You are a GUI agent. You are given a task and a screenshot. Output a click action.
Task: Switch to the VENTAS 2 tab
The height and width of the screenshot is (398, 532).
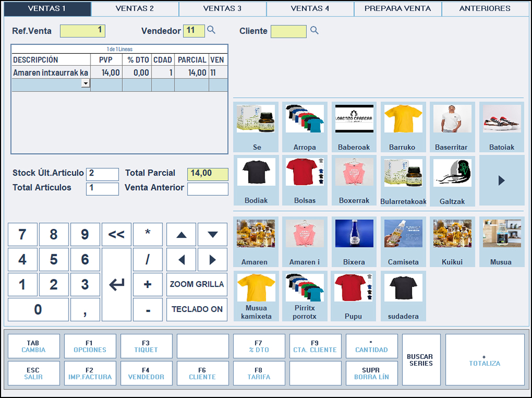(135, 8)
